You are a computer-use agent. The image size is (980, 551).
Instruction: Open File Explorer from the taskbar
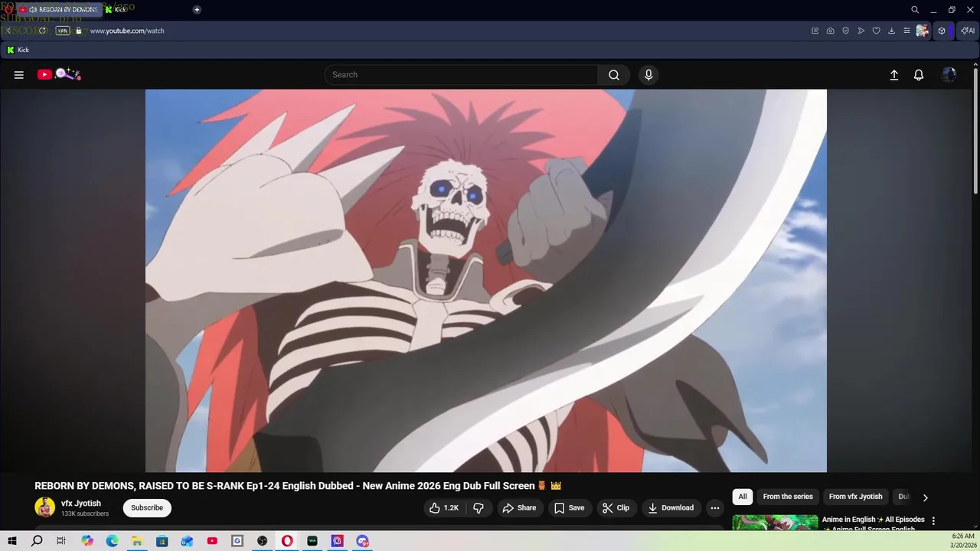pos(137,541)
